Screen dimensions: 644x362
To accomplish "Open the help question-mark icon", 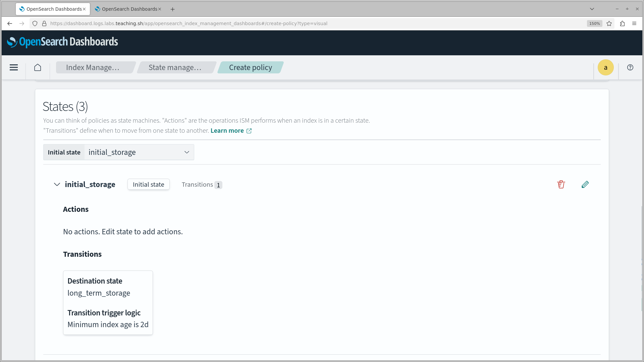I will 630,67.
